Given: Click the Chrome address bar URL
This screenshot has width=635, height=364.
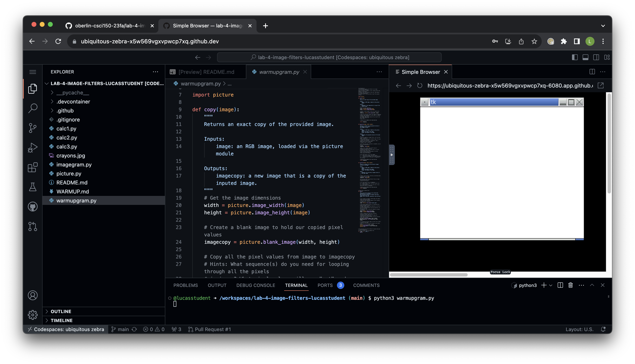Looking at the screenshot, I should [150, 41].
